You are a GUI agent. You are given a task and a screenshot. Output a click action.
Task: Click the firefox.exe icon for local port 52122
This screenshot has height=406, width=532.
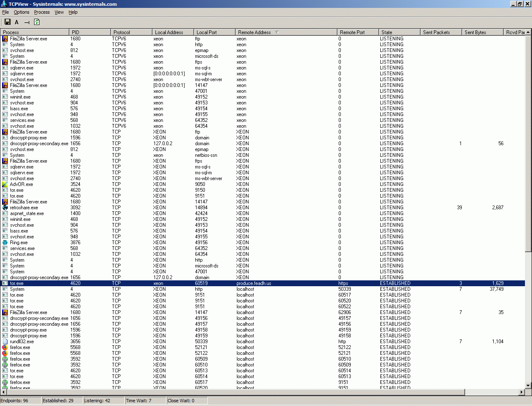click(5, 353)
